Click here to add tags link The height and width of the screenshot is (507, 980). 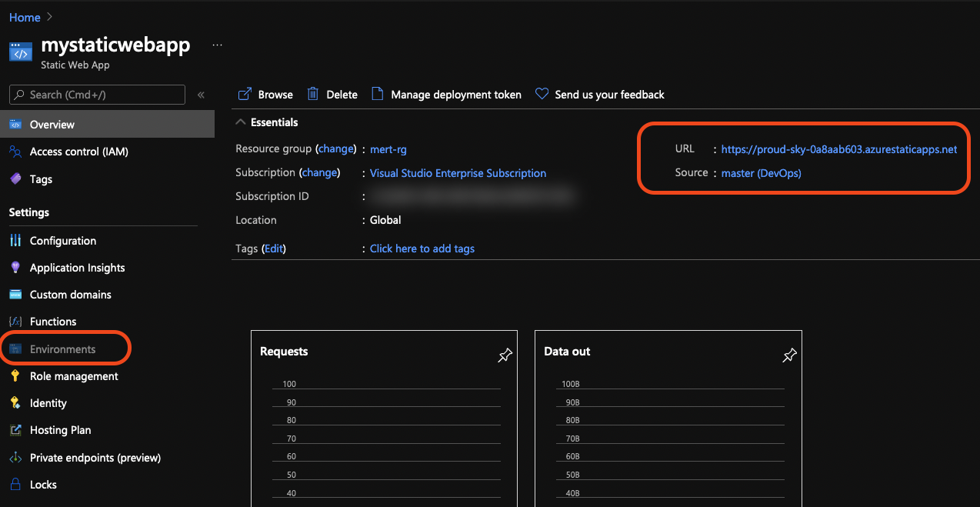pyautogui.click(x=422, y=248)
